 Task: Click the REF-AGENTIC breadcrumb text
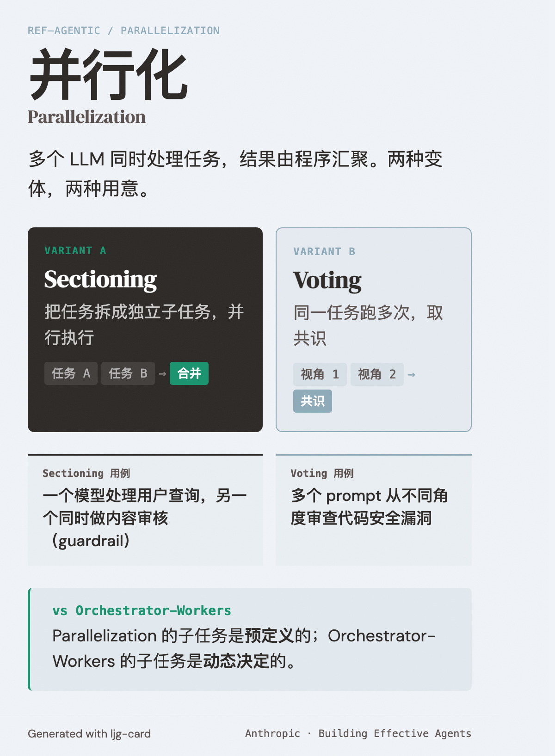64,30
